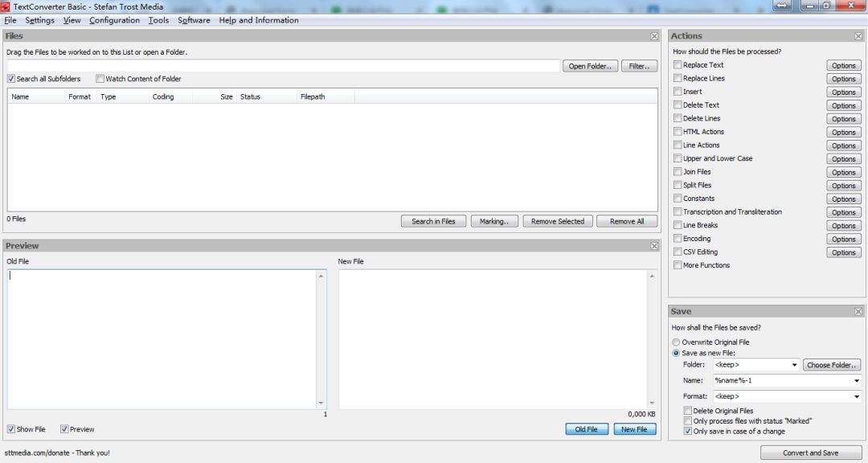Viewport: 868px width, 463px height.
Task: Open Options for Join Files
Action: (844, 172)
